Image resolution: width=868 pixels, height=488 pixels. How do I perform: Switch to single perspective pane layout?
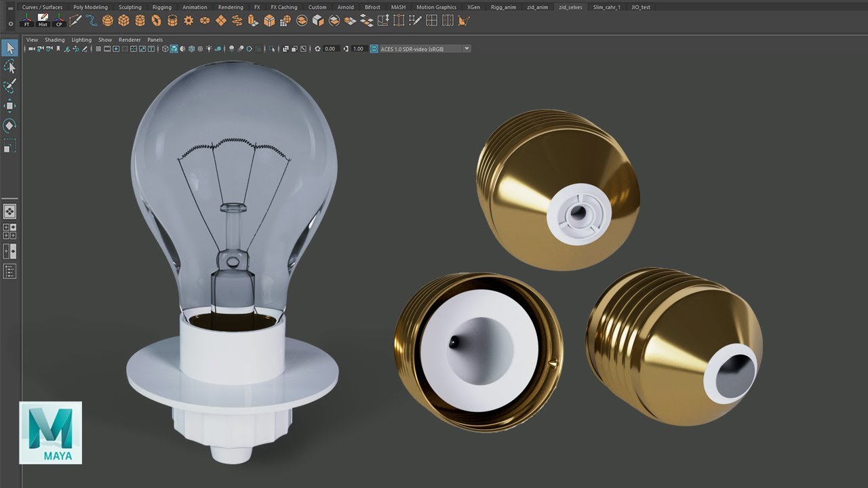pos(9,211)
